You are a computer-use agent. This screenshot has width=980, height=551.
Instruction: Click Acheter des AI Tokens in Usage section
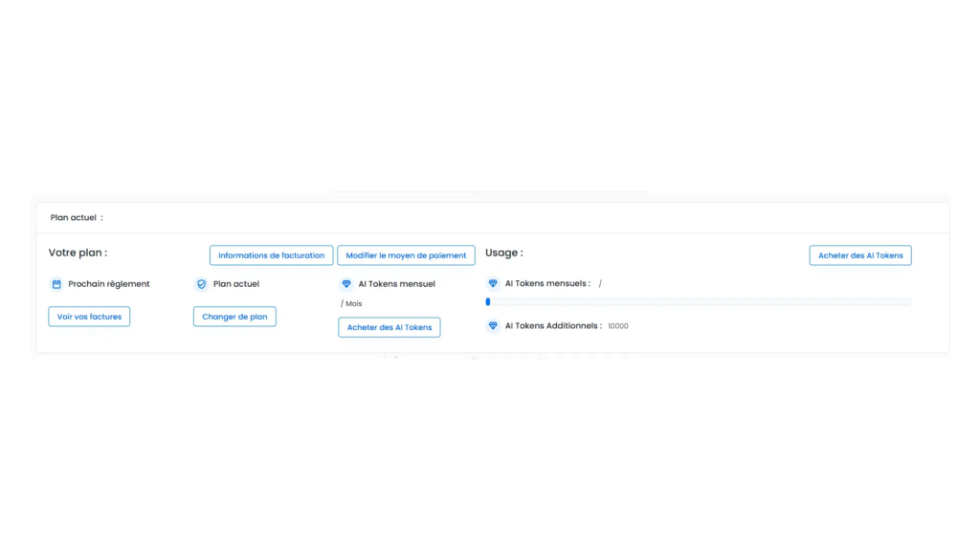pos(859,255)
